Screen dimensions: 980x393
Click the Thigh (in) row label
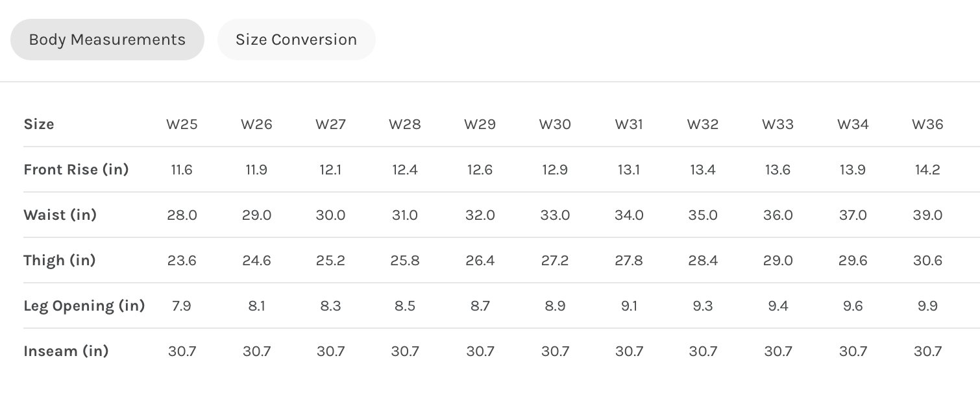coord(59,260)
